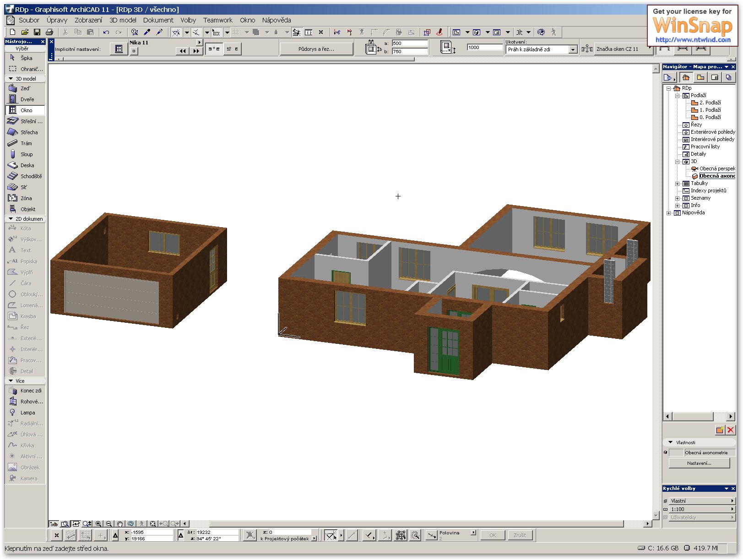Select the Šipka arrow tool

pyautogui.click(x=25, y=58)
